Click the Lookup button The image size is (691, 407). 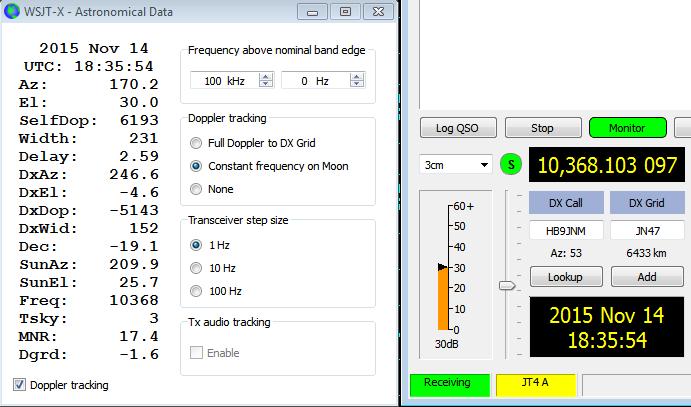[566, 277]
